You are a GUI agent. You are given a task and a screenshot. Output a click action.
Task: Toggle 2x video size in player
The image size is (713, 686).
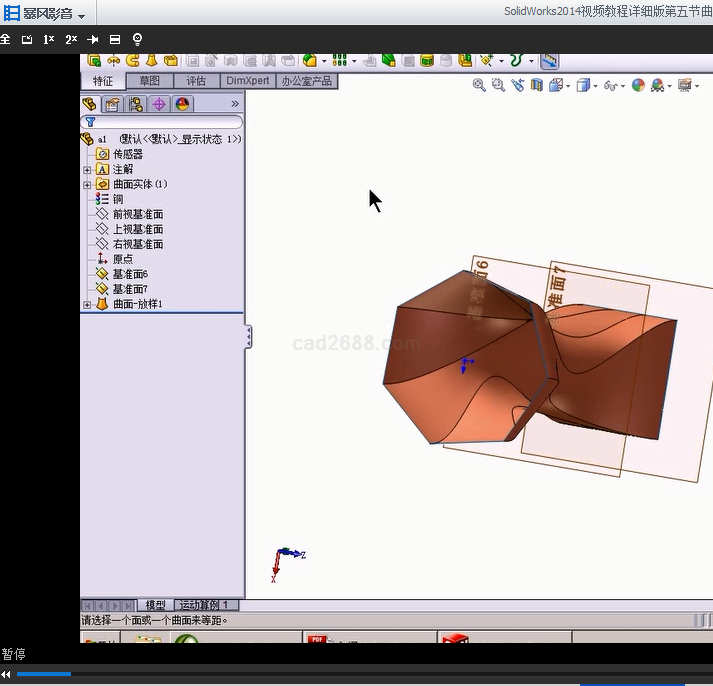[x=71, y=39]
